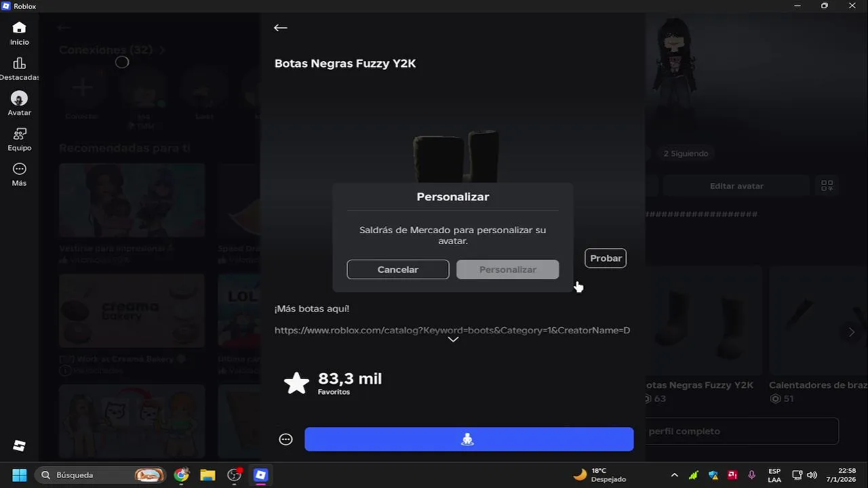Image resolution: width=868 pixels, height=488 pixels.
Task: Expand Conexiones (32) header chevron
Action: pos(162,50)
